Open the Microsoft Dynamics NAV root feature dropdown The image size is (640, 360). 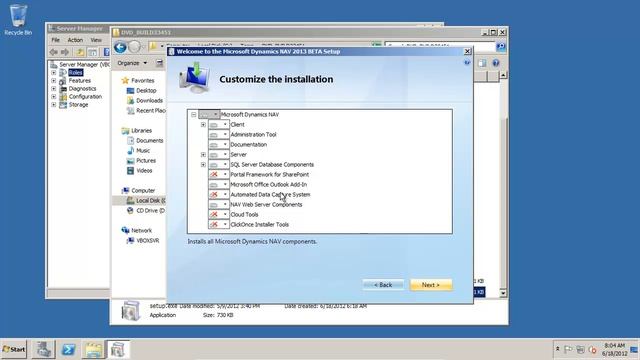point(209,115)
